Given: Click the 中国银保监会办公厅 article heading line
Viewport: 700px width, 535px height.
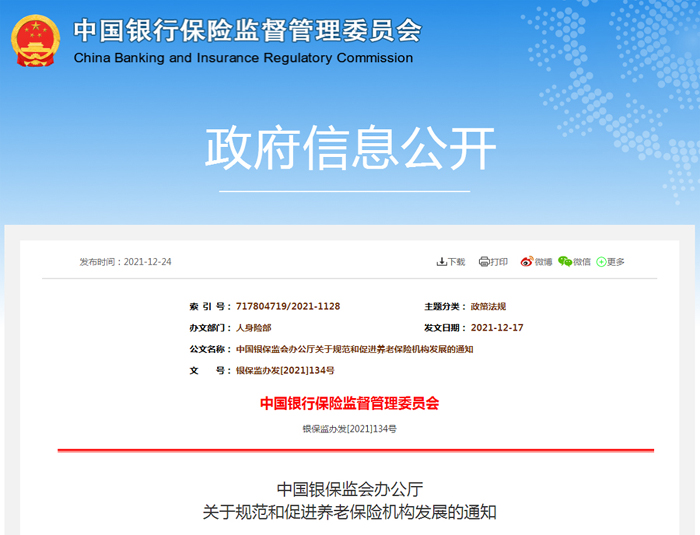Looking at the screenshot, I should [x=350, y=489].
